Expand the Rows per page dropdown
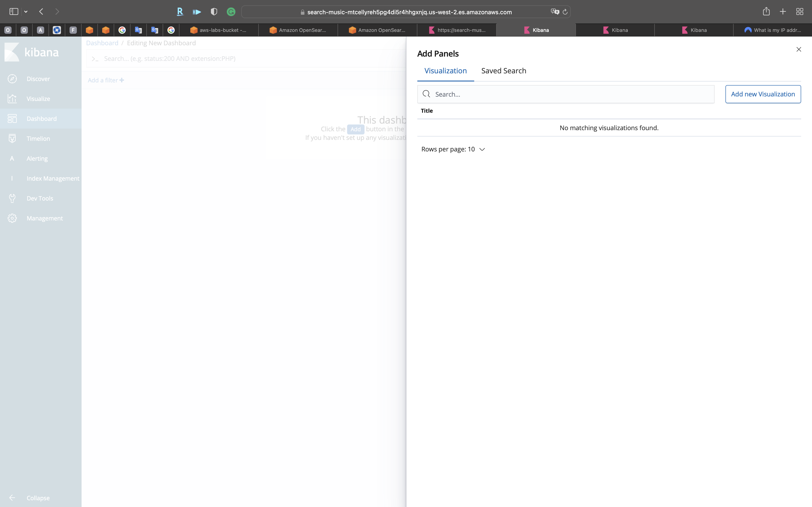Screen dimensions: 812x507 pyautogui.click(x=453, y=149)
